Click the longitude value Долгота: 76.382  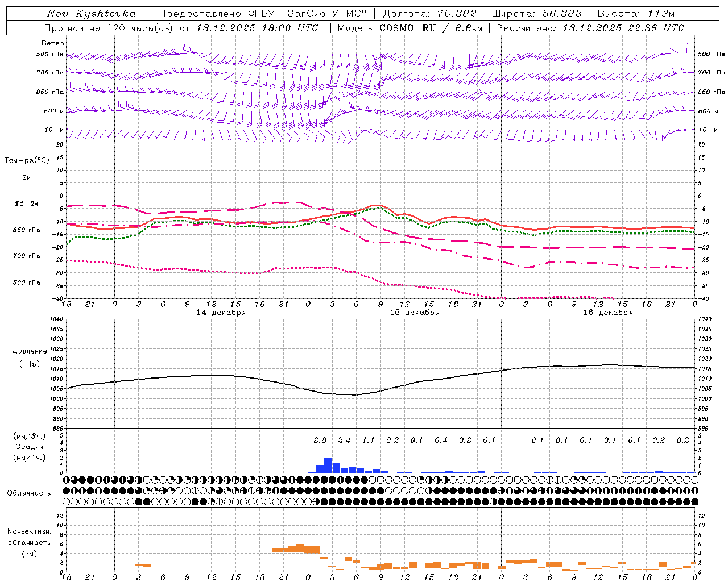[x=429, y=14]
